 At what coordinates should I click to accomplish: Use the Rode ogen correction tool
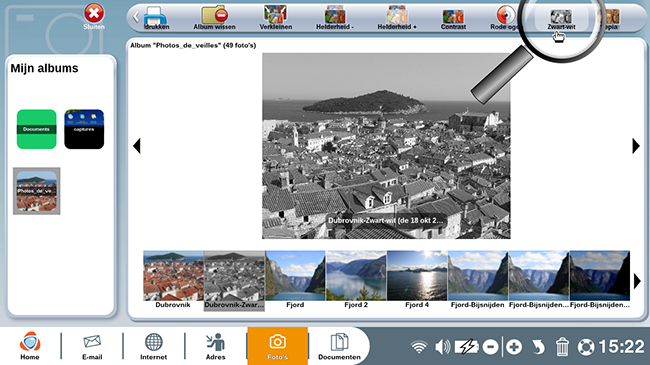(504, 18)
